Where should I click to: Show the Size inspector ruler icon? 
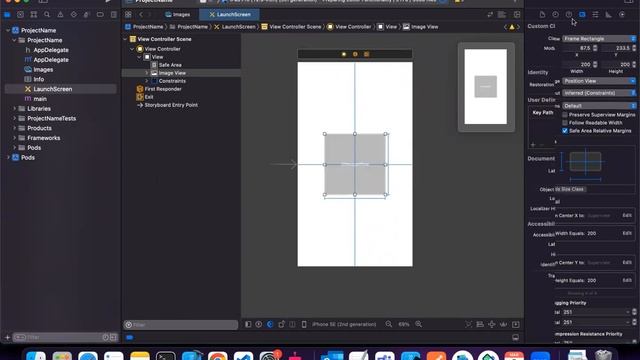click(609, 15)
